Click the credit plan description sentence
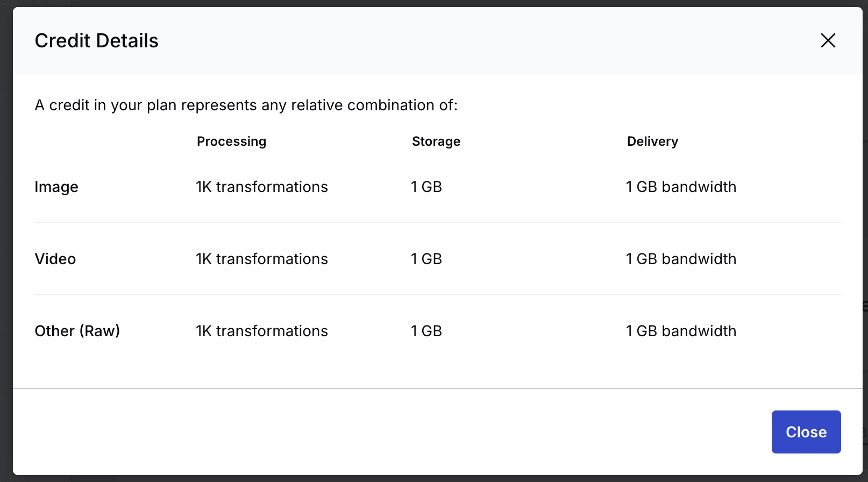 pos(246,105)
